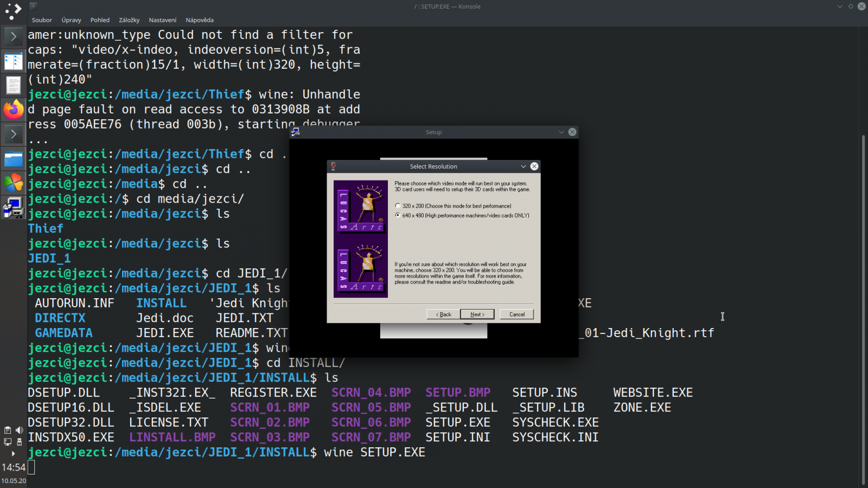
Task: Select the 640 x 480 video mode
Action: (x=397, y=215)
